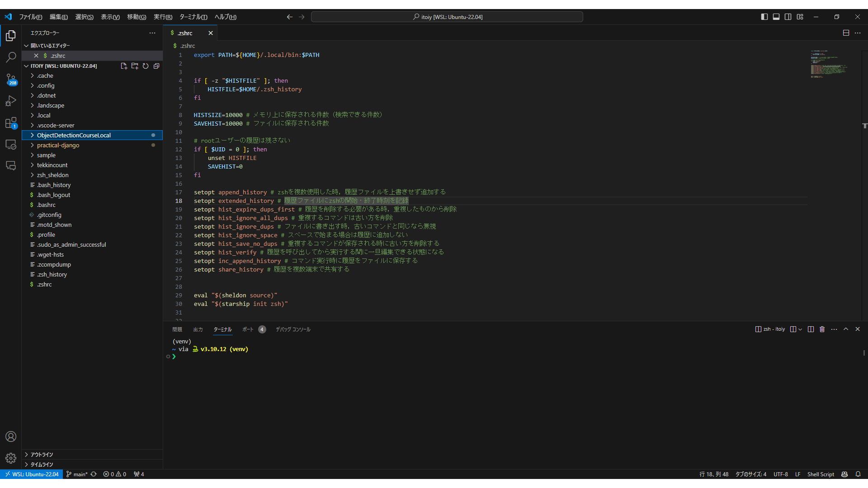Close the .zshrc editor tab
868x488 pixels.
[211, 33]
